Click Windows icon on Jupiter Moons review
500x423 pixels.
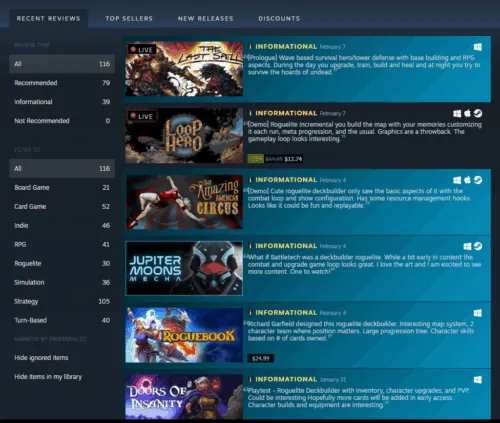[467, 246]
